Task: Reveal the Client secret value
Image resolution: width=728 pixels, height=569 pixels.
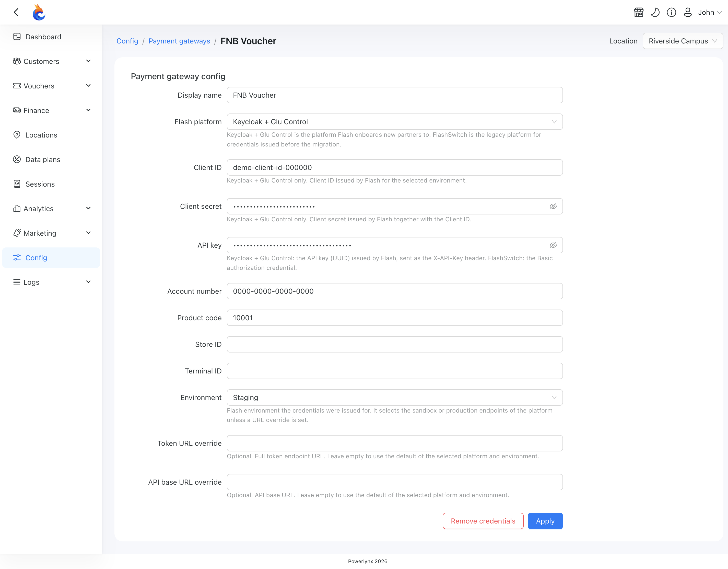Action: tap(553, 207)
